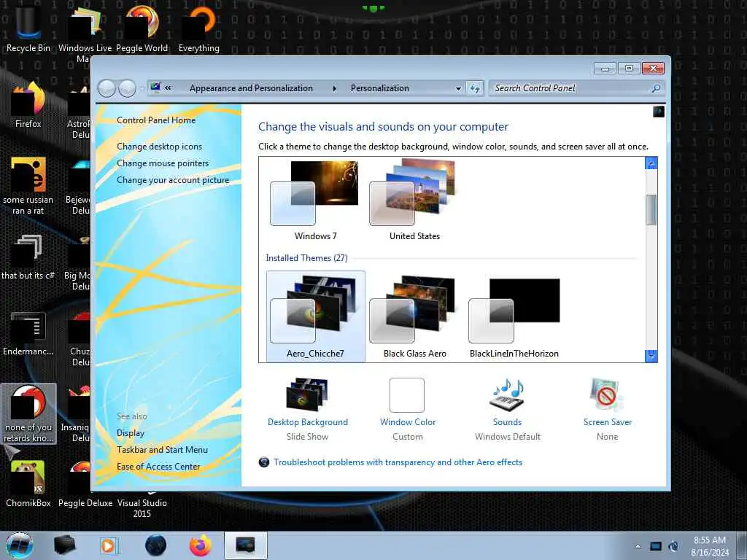
Task: Apply the BlackLineInTheHorizon theme
Action: 514,316
